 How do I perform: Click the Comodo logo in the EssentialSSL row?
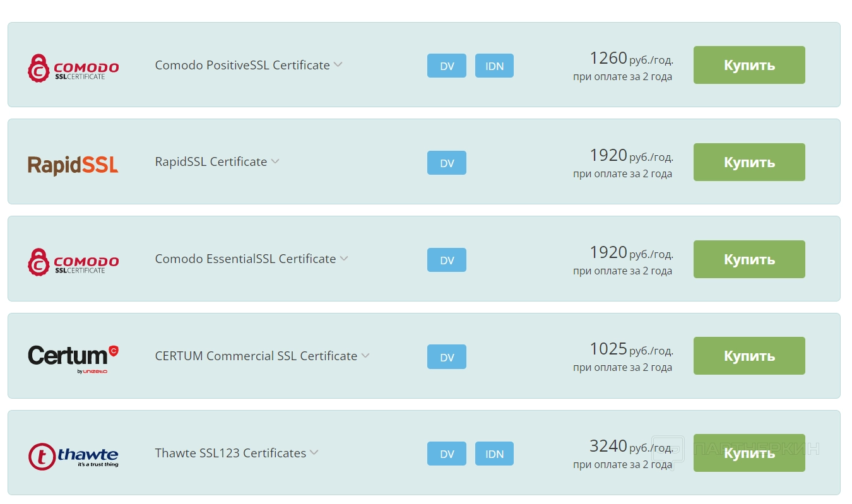pyautogui.click(x=73, y=261)
